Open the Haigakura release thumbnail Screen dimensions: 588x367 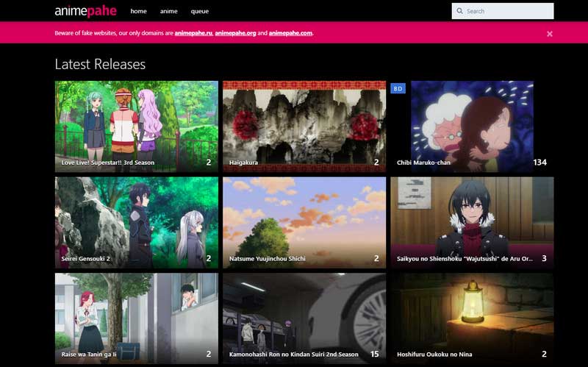304,127
